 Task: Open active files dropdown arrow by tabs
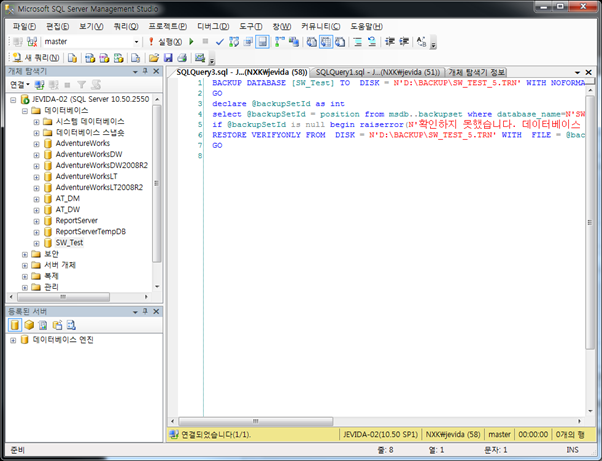pyautogui.click(x=577, y=72)
